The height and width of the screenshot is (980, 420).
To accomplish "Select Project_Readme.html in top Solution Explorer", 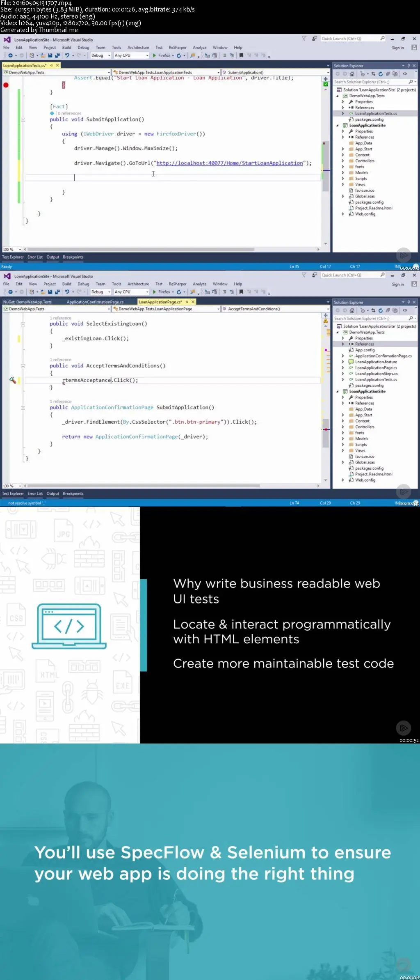I will [x=373, y=208].
